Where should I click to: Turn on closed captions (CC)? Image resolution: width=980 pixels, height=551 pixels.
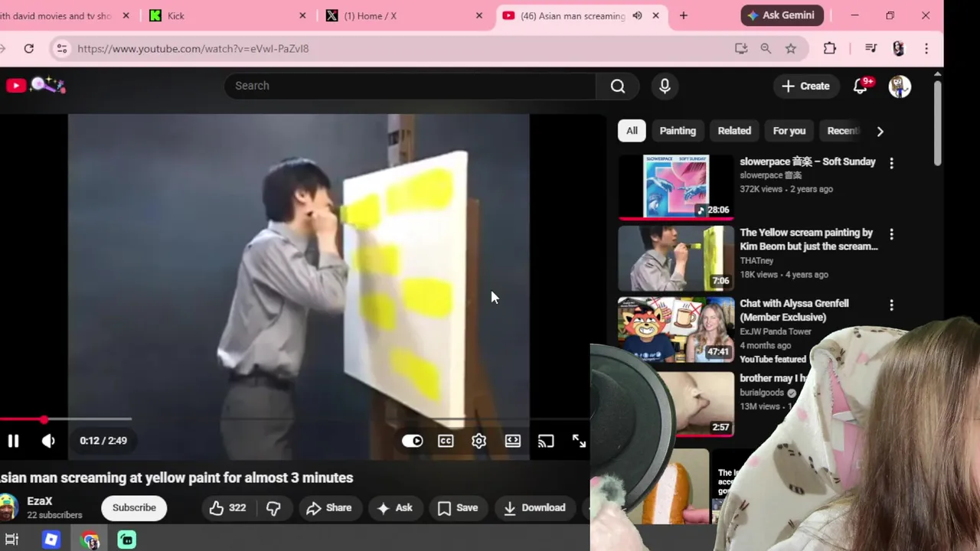(x=446, y=441)
